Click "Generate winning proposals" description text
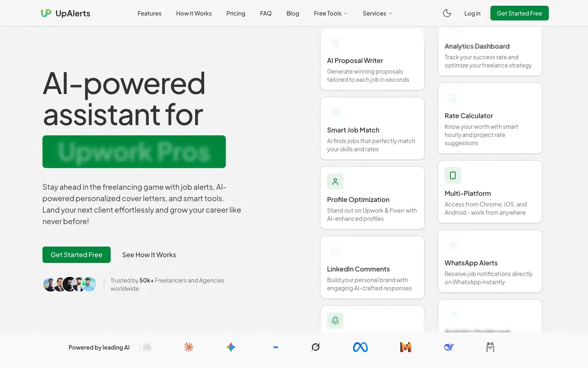 [x=368, y=76]
